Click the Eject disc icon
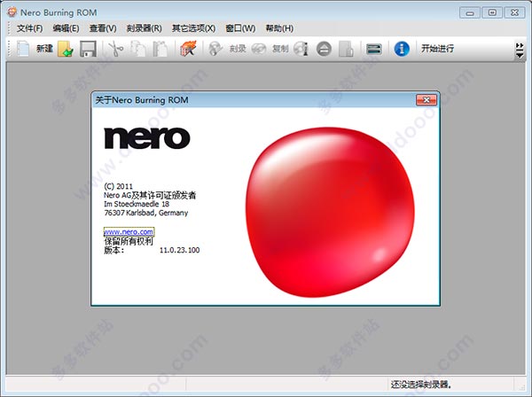The width and height of the screenshot is (532, 397). [x=324, y=49]
